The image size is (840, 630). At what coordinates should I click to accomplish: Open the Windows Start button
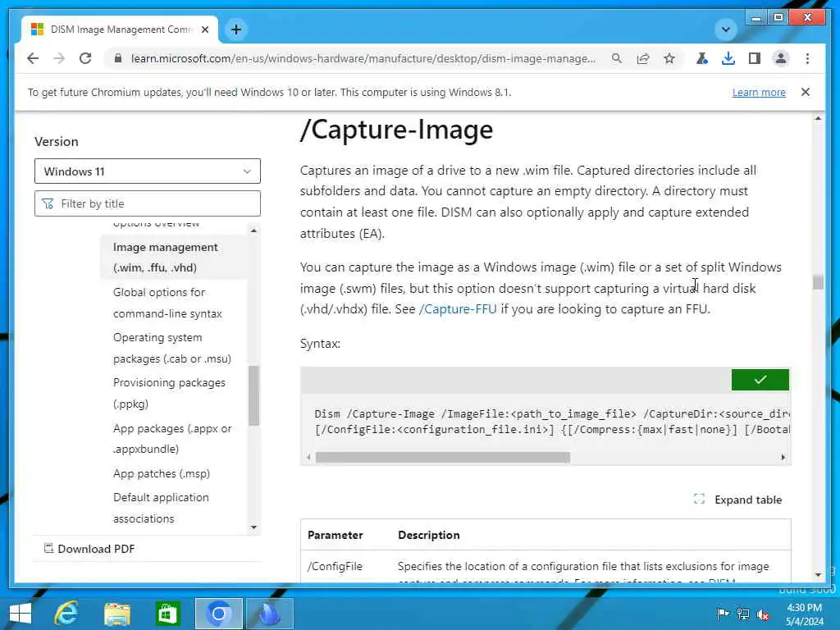(21, 614)
